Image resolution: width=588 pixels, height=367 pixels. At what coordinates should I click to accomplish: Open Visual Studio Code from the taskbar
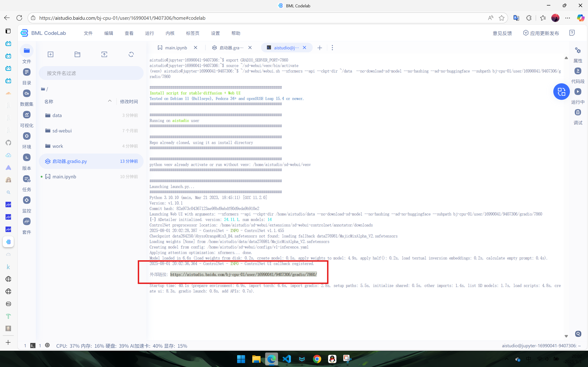pyautogui.click(x=287, y=359)
